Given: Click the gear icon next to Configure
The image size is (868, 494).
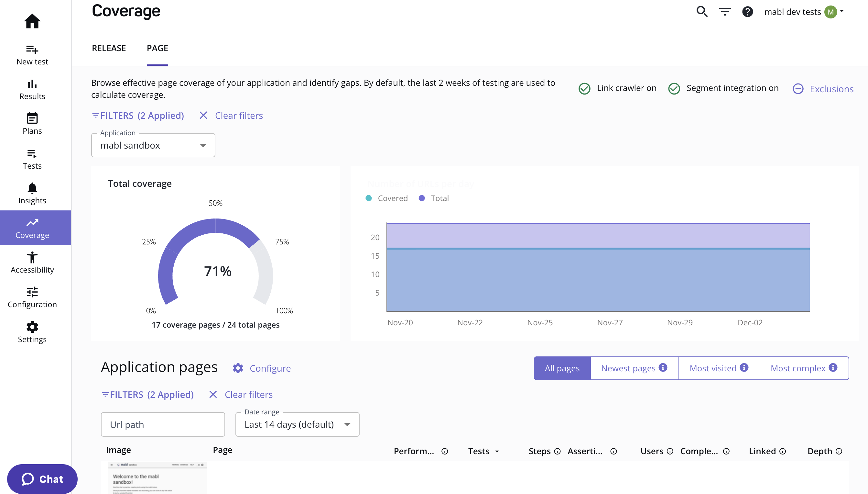Looking at the screenshot, I should (x=238, y=368).
